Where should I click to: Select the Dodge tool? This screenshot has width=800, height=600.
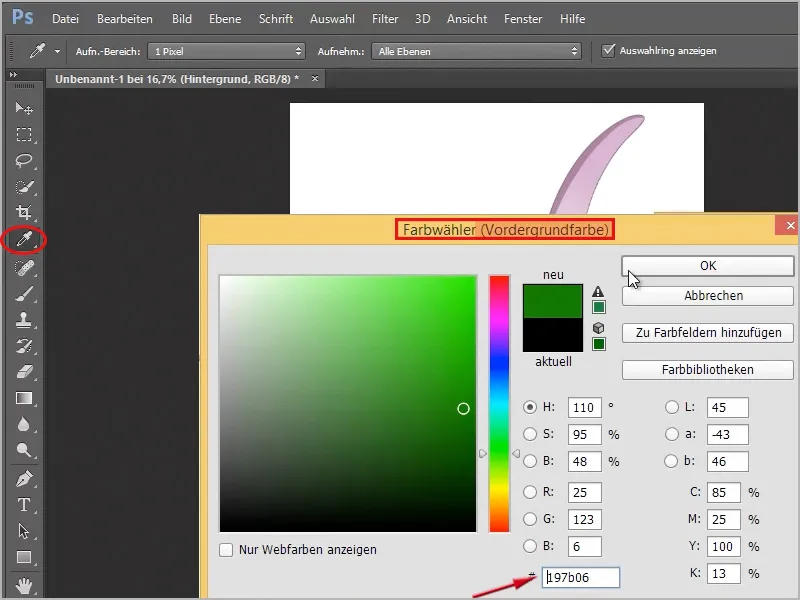23,450
